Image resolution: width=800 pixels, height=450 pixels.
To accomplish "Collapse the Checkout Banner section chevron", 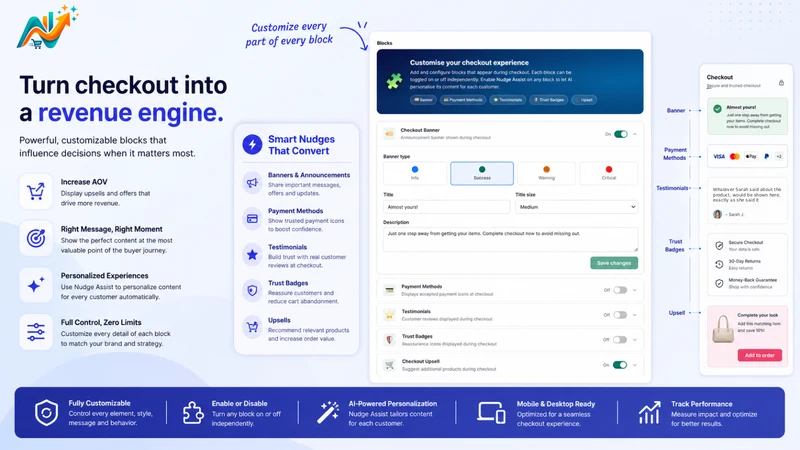I will pyautogui.click(x=635, y=134).
